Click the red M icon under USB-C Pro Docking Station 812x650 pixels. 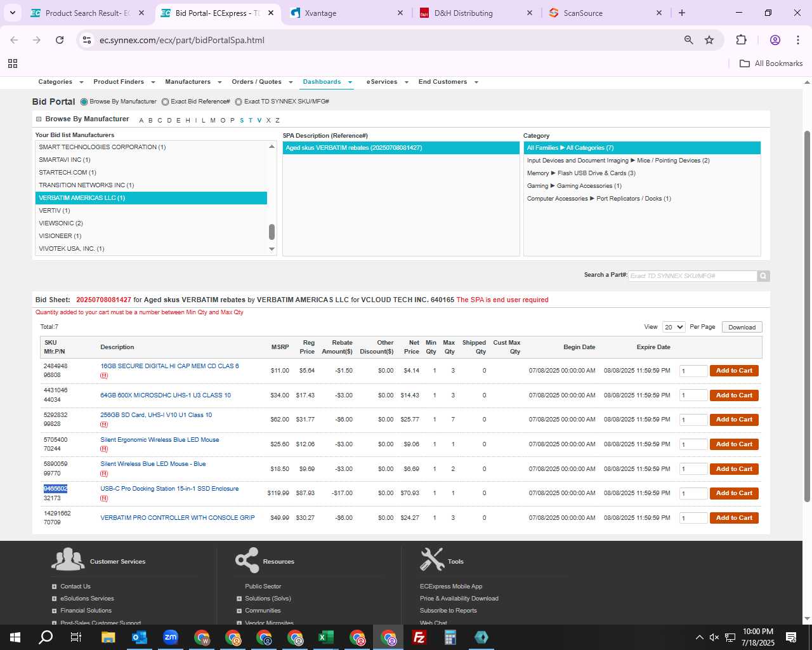click(x=104, y=498)
